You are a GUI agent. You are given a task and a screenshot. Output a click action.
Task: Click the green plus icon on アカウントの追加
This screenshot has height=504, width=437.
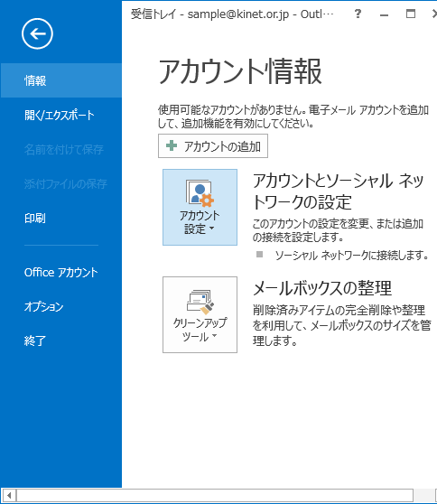point(172,145)
